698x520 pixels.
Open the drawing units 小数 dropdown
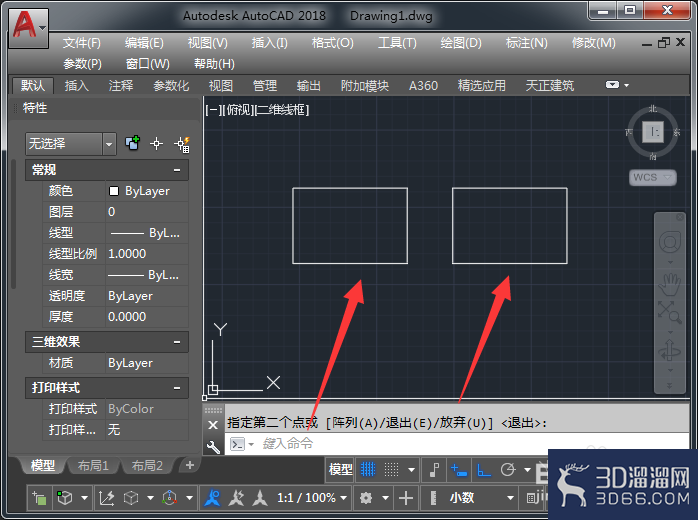(481, 498)
